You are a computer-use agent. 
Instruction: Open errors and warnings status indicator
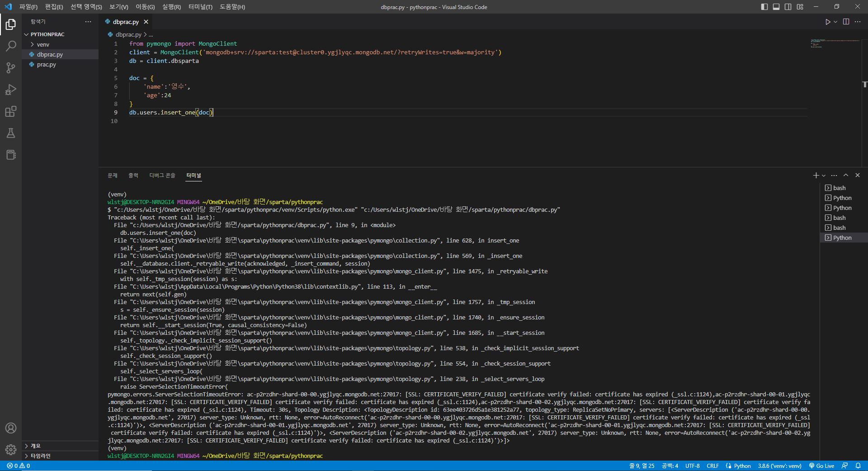[19, 466]
